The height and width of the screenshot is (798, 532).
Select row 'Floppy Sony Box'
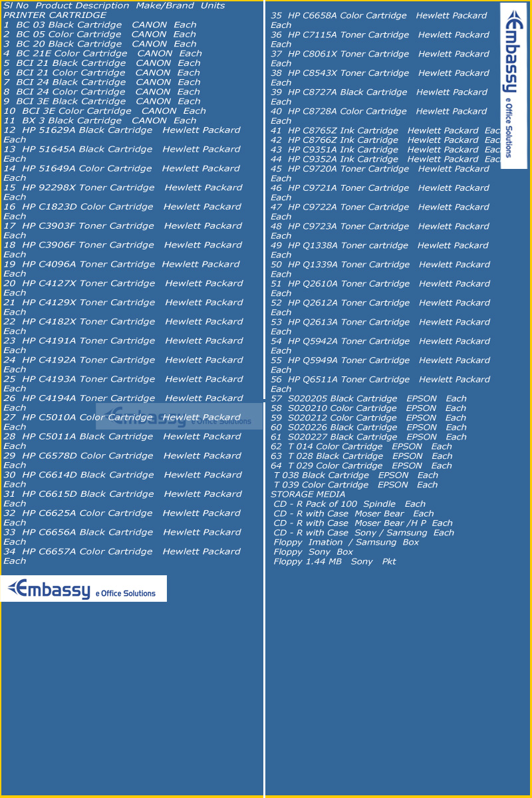313,552
